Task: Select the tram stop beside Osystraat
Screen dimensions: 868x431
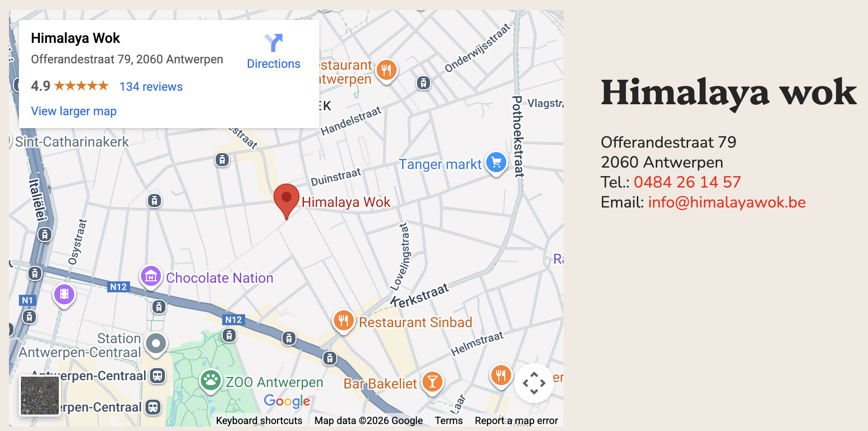Action: (154, 201)
